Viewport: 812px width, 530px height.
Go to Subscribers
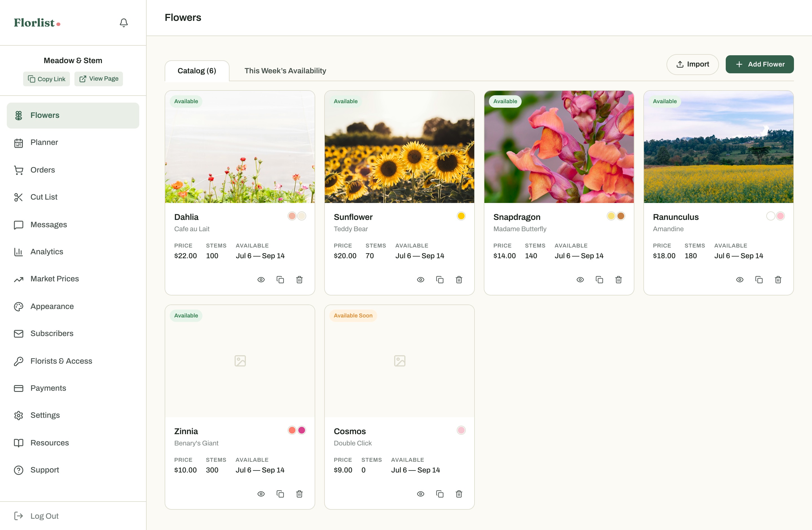click(x=73, y=334)
